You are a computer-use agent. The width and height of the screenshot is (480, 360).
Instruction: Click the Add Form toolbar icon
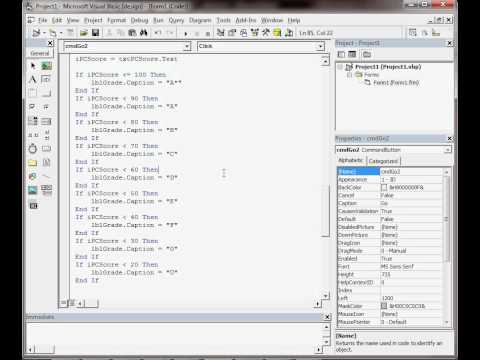53,33
